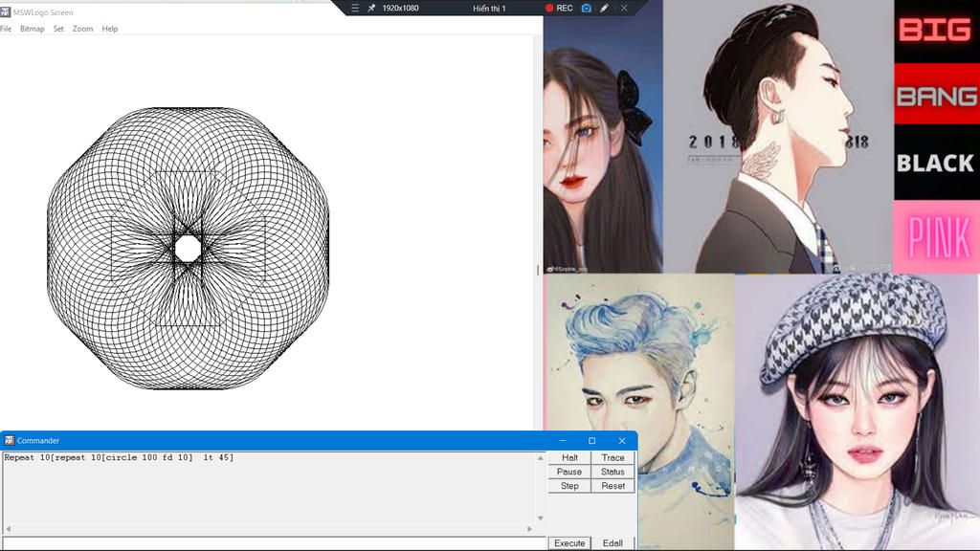Viewport: 980px width, 551px height.
Task: Click the Commander window icon
Action: point(9,440)
